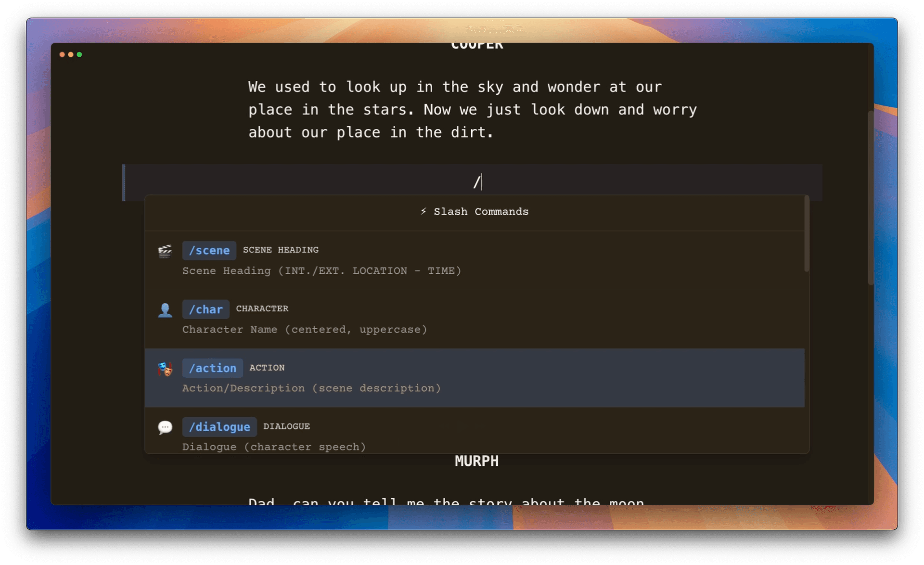Click the theater masks icon for /action
Image resolution: width=924 pixels, height=565 pixels.
click(x=165, y=369)
